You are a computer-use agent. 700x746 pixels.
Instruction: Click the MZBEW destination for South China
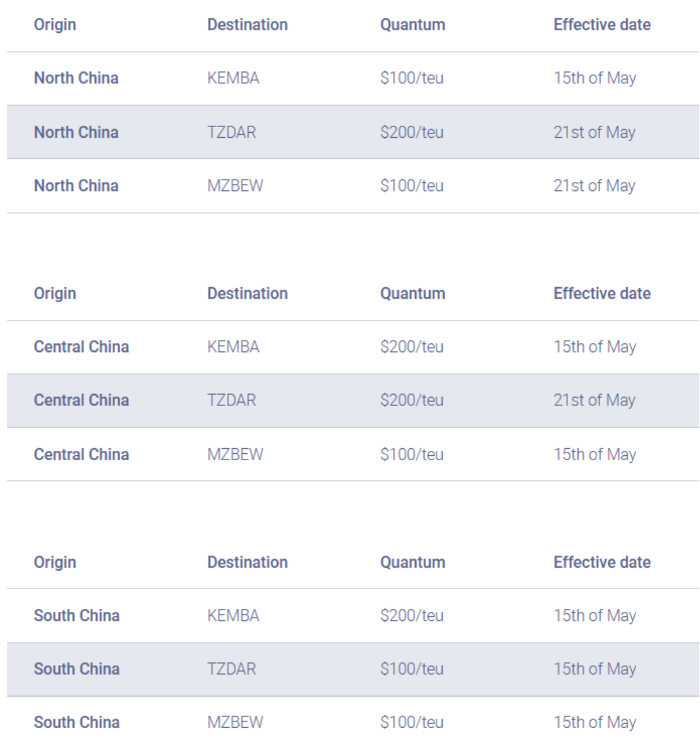tap(235, 722)
